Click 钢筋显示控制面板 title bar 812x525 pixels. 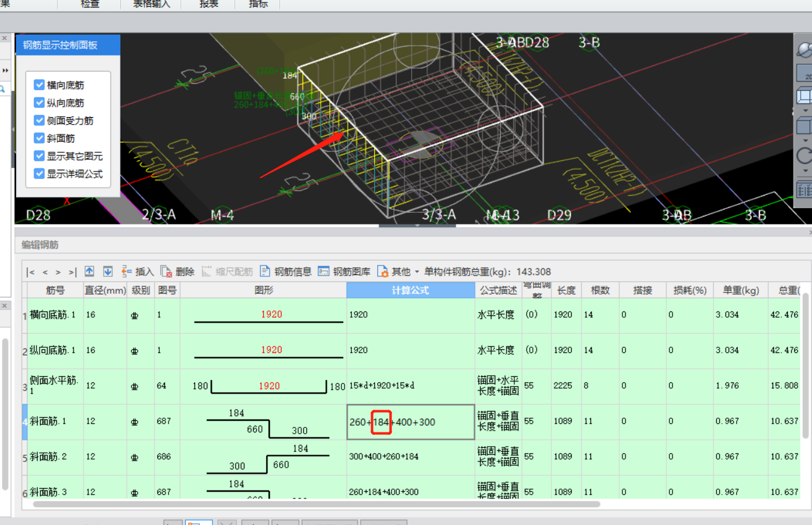[68, 45]
